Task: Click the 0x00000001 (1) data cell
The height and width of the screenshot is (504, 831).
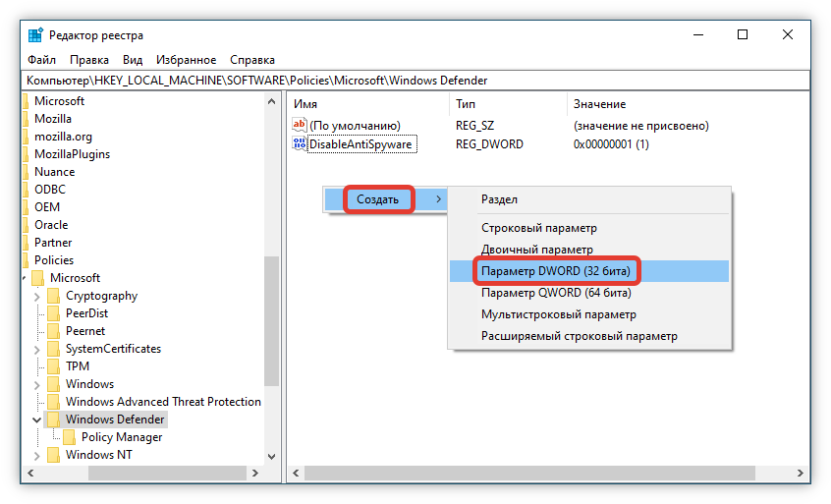Action: [x=611, y=144]
